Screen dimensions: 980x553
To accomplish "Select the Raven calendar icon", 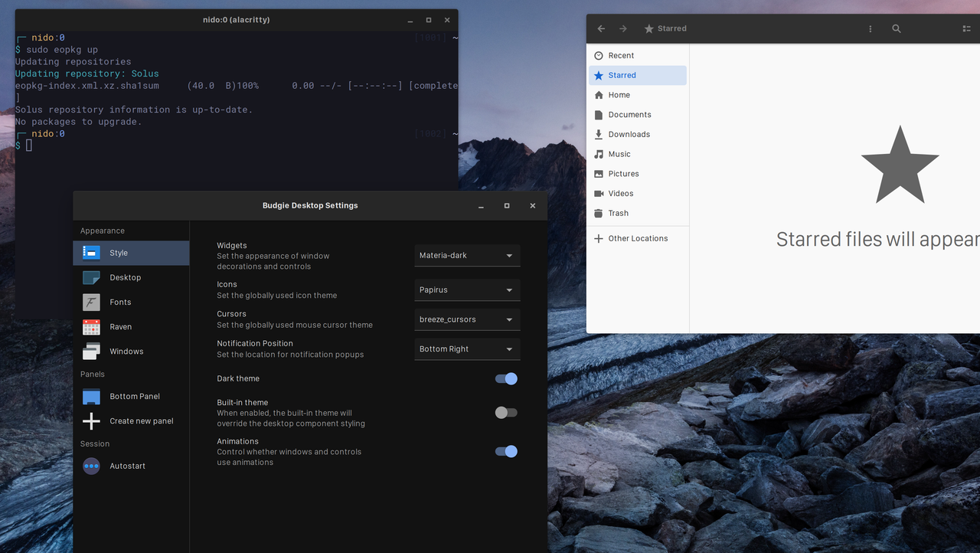I will point(91,326).
